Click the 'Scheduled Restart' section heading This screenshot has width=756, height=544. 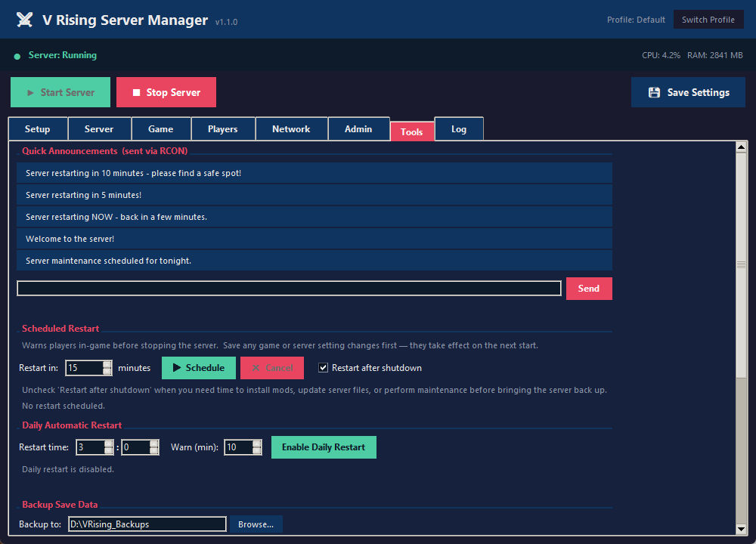click(60, 329)
